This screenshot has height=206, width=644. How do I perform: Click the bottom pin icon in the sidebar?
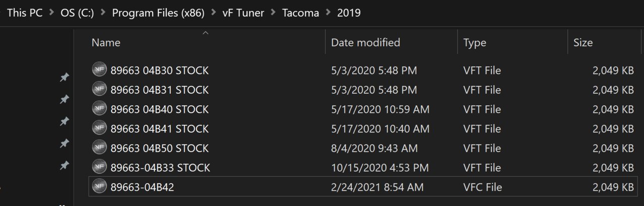[x=65, y=165]
